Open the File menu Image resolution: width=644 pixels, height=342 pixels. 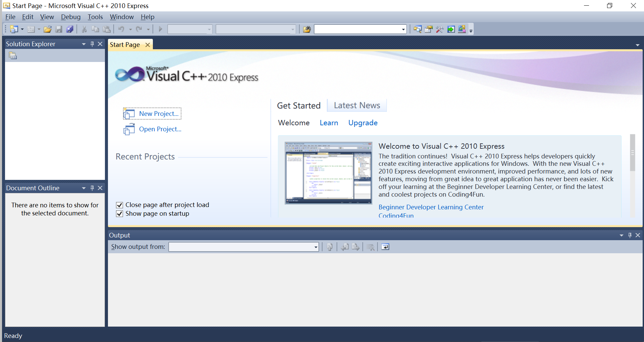click(x=10, y=17)
